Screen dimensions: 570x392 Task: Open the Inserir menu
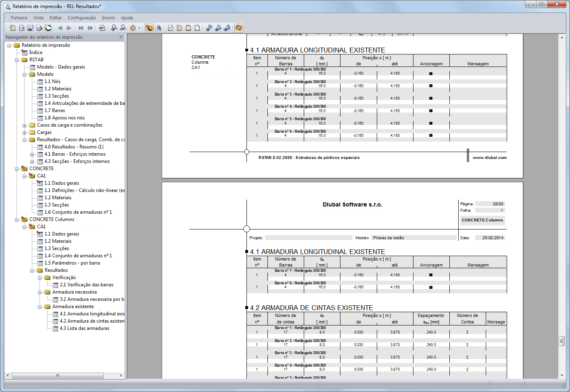click(108, 18)
